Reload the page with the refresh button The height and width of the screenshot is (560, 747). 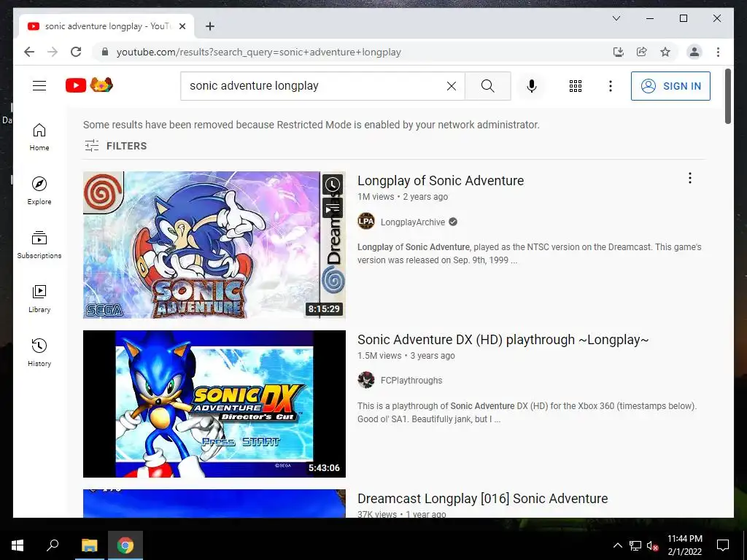click(x=76, y=52)
